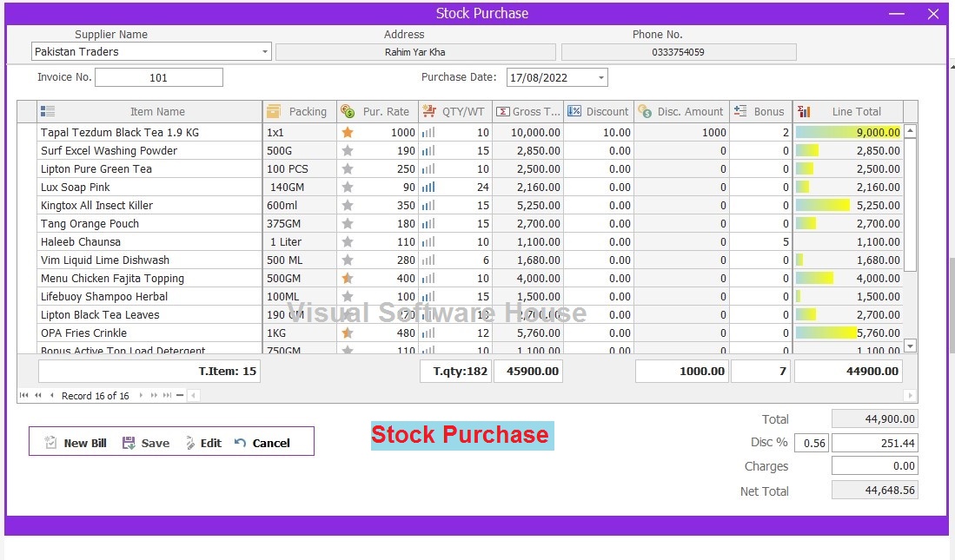Click the Disc % field showing 0.56
Screen dimensions: 955x560
tap(812, 443)
